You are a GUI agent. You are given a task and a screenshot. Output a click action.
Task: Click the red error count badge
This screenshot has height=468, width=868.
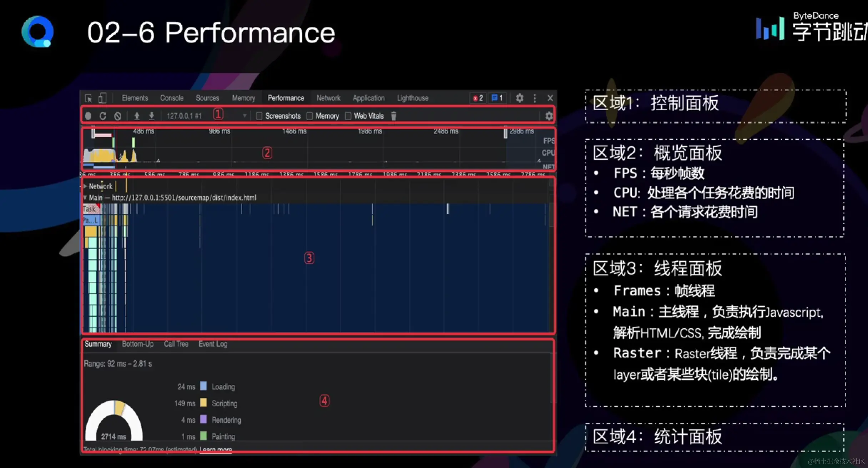coord(478,98)
